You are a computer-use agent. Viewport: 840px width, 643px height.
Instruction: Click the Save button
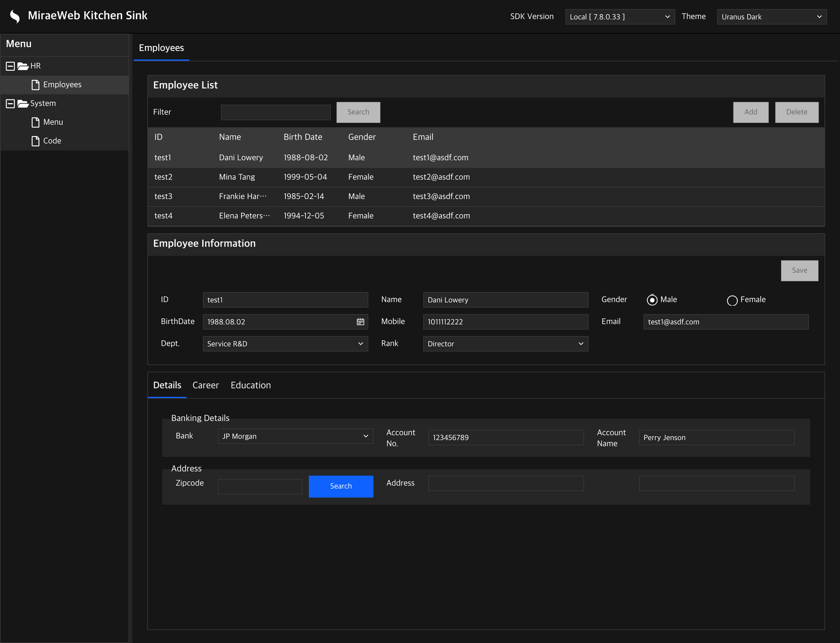(799, 270)
